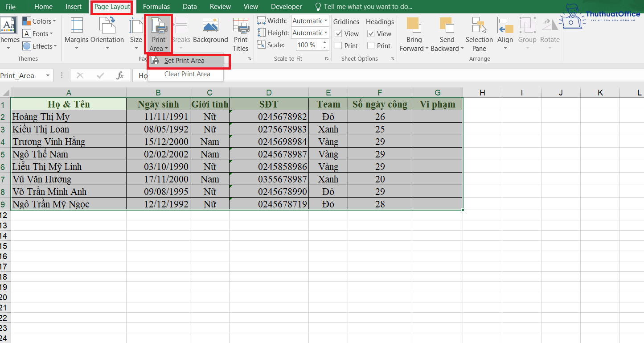Select cell A1 containing Họ & Tên
The image size is (644, 343).
pyautogui.click(x=69, y=104)
